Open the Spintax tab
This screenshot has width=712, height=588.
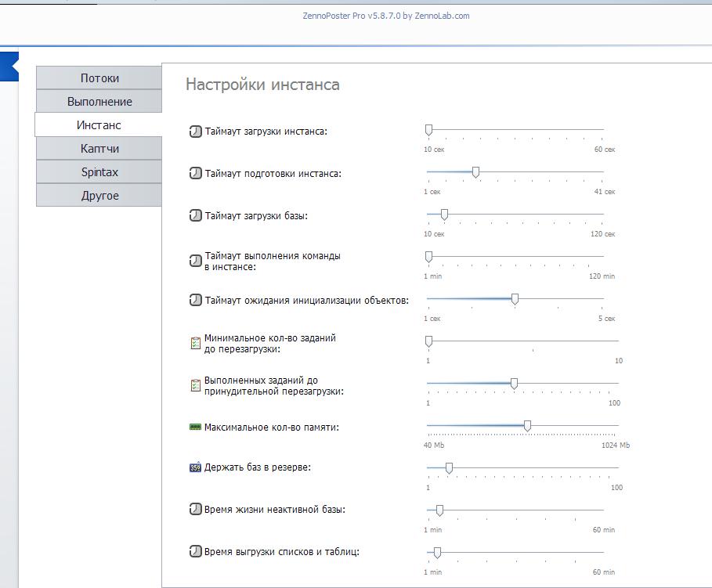tap(99, 172)
